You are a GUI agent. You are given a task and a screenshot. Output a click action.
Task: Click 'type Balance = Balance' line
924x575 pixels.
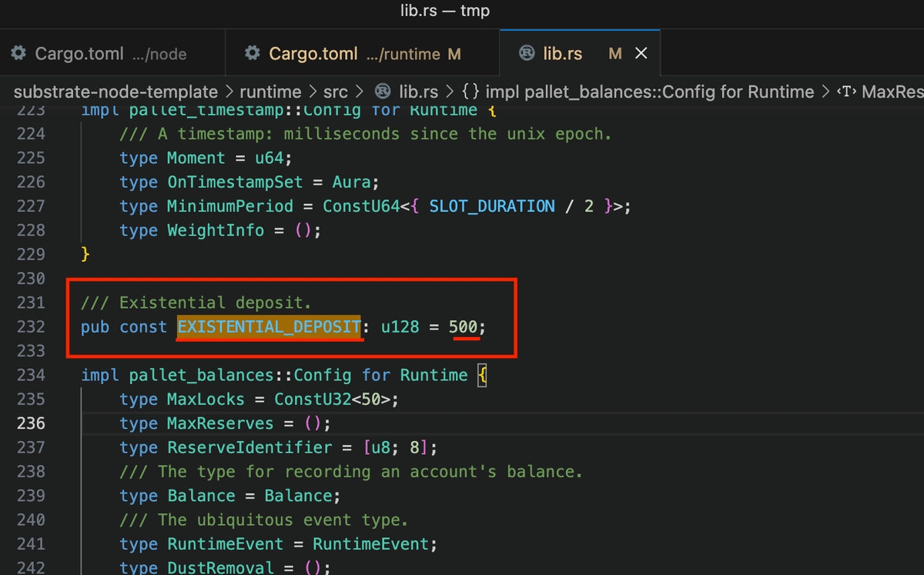(x=230, y=496)
